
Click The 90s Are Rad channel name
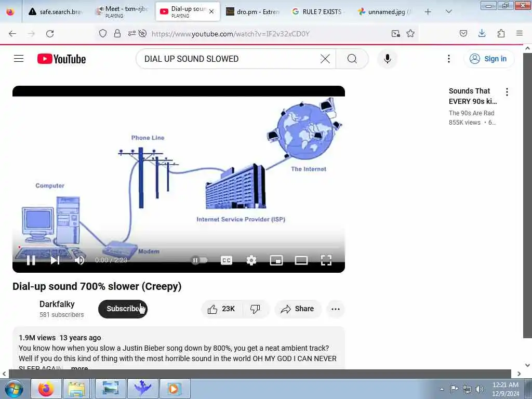tap(471, 113)
